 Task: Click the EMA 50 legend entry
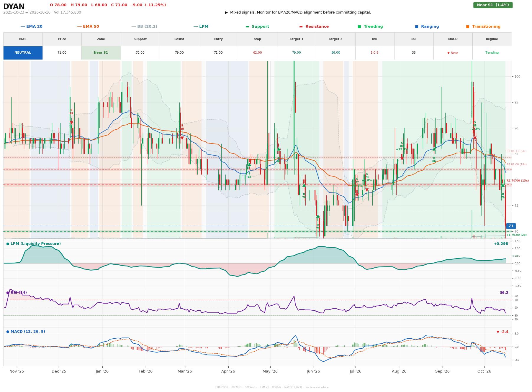pyautogui.click(x=88, y=27)
